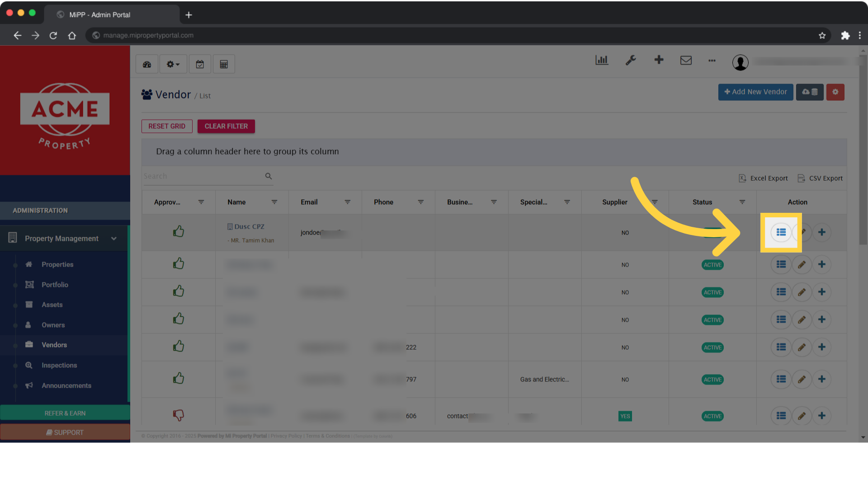This screenshot has width=868, height=488.
Task: Open the reports bar-chart icon
Action: pos(601,60)
